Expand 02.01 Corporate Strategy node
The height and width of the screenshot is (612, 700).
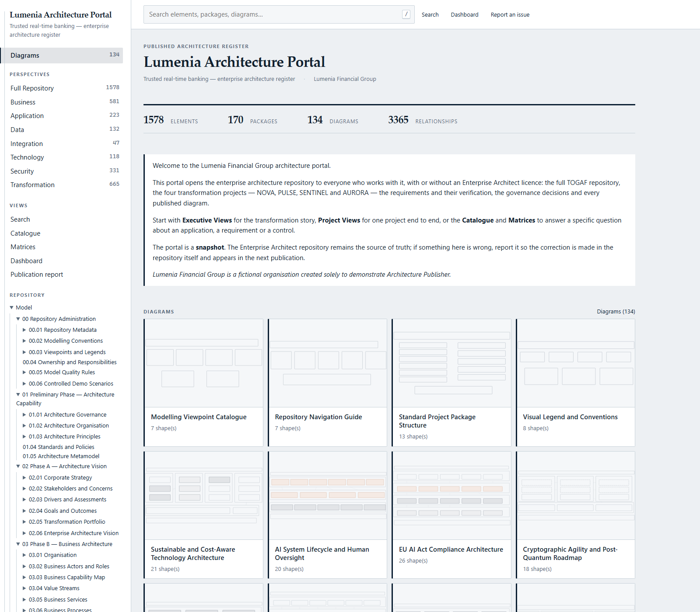pyautogui.click(x=24, y=477)
